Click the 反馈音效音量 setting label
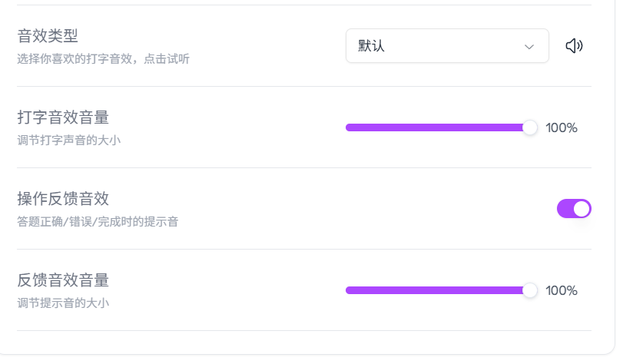Viewport: 623px width, 364px height. (63, 280)
